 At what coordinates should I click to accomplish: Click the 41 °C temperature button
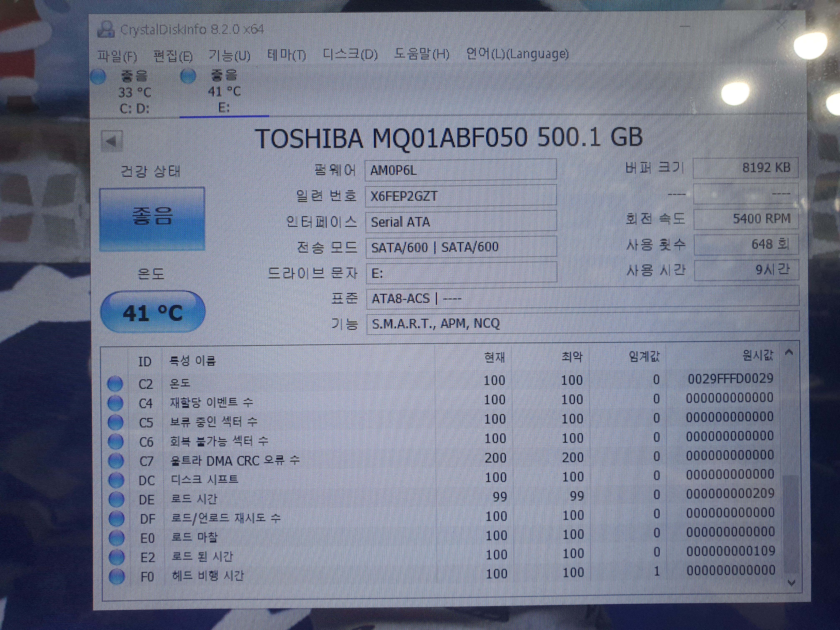point(153,312)
